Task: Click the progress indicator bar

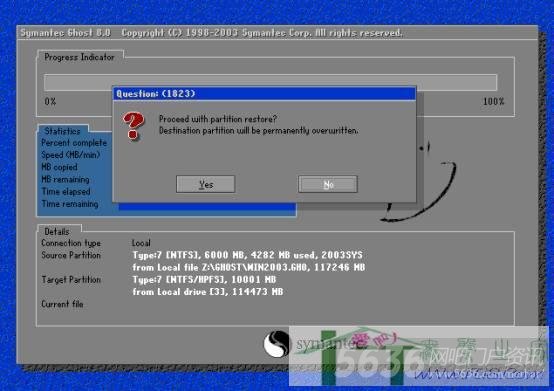Action: pos(270,82)
